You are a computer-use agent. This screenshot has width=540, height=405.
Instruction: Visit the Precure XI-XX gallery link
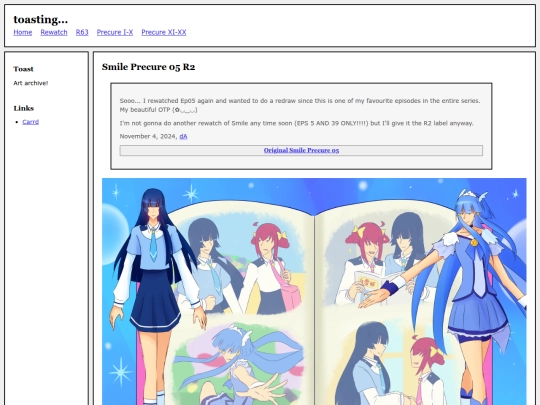point(164,32)
